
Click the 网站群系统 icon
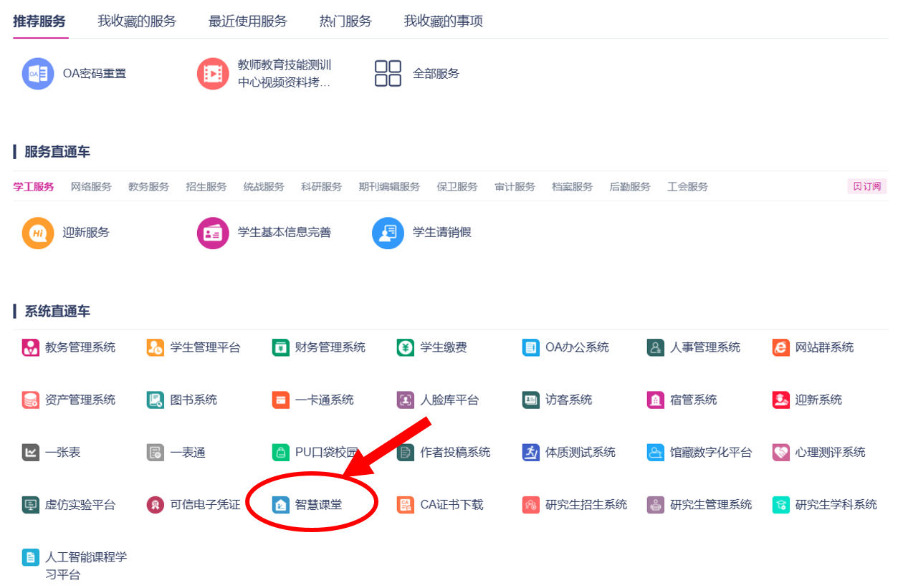coord(780,347)
